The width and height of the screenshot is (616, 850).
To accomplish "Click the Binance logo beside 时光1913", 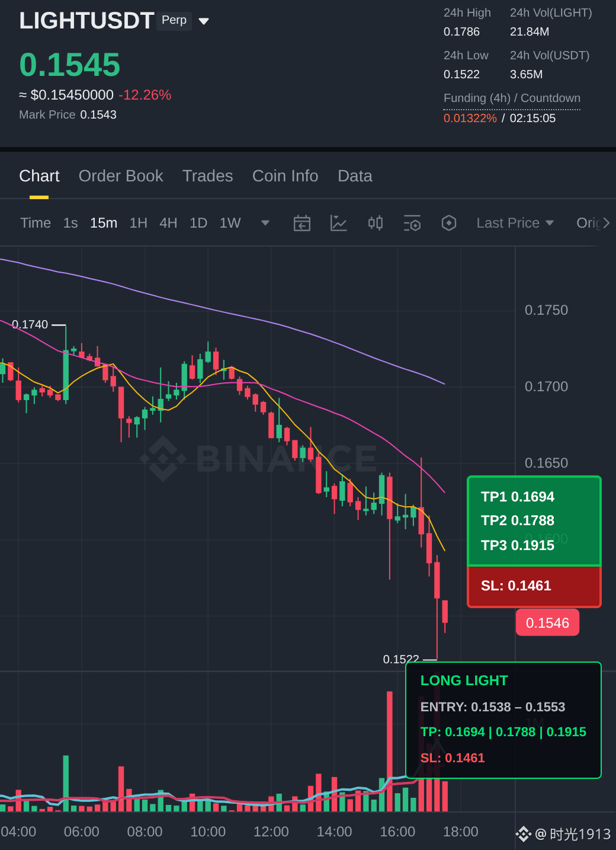I will (523, 834).
